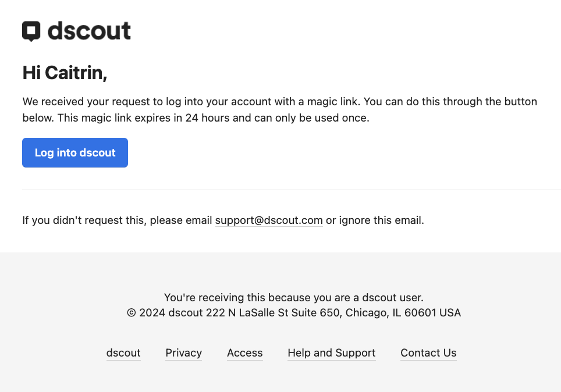Click the Chicago, IL 60601 USA text
561x392 pixels.
click(403, 313)
